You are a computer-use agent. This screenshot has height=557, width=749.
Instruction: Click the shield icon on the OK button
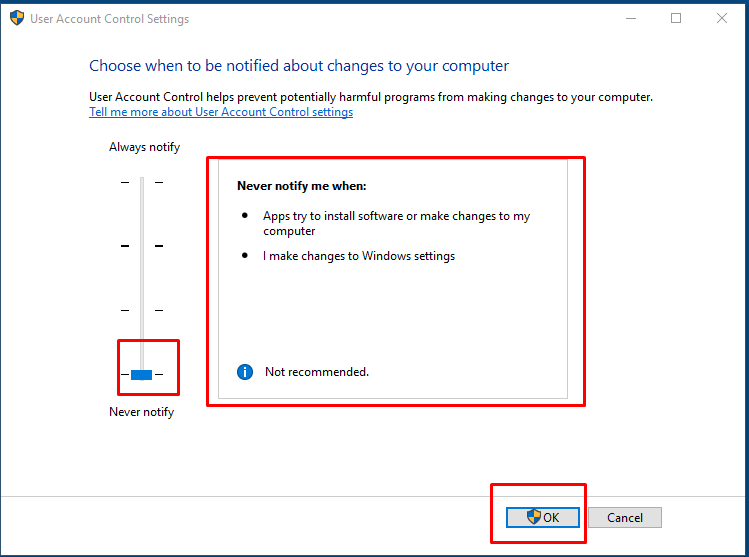coord(534,517)
